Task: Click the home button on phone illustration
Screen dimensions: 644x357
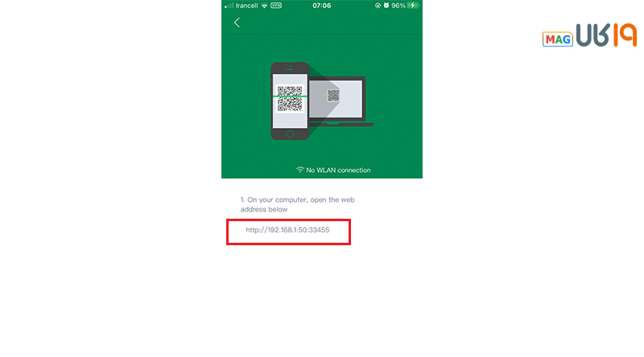Action: (x=290, y=134)
